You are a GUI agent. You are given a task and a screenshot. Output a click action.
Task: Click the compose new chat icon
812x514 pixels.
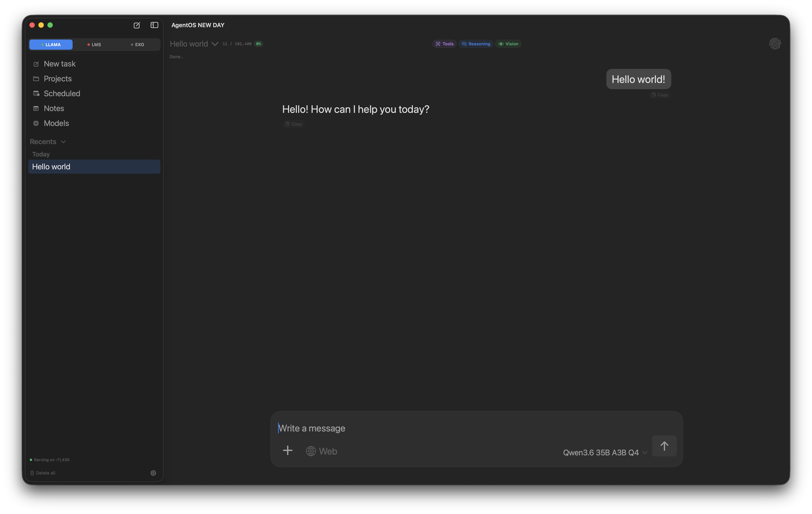[x=137, y=25]
